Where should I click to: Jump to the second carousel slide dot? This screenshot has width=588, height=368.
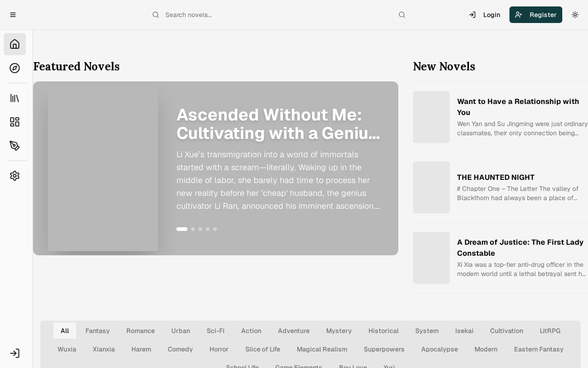(193, 229)
